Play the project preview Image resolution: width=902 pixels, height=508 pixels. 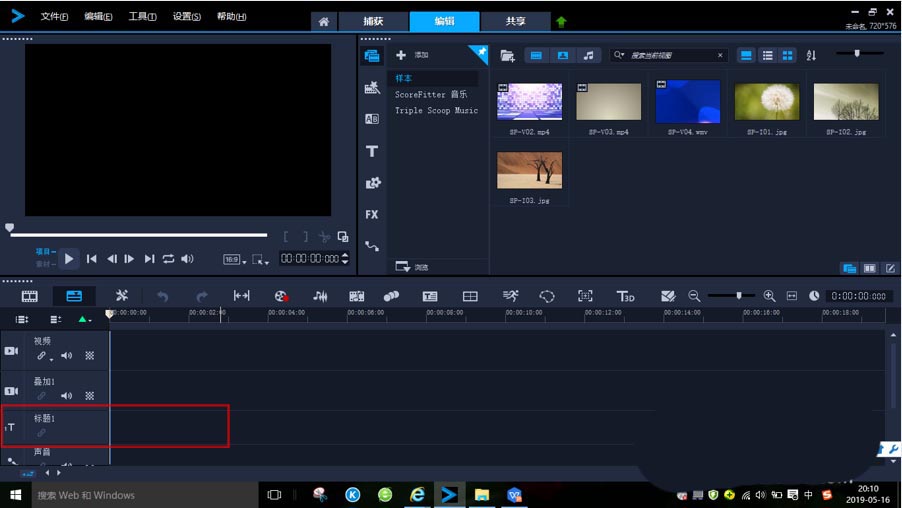[68, 259]
